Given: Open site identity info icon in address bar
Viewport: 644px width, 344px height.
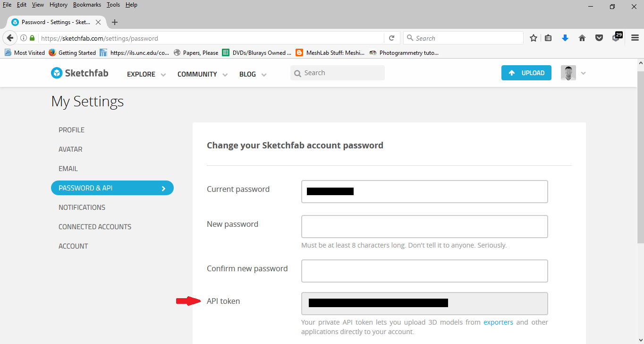Looking at the screenshot, I should [23, 38].
